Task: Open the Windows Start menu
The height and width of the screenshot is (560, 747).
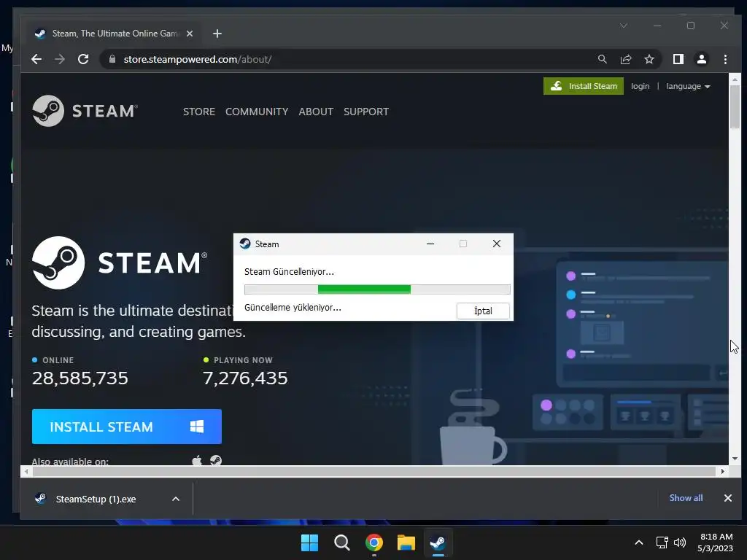Action: pyautogui.click(x=309, y=542)
